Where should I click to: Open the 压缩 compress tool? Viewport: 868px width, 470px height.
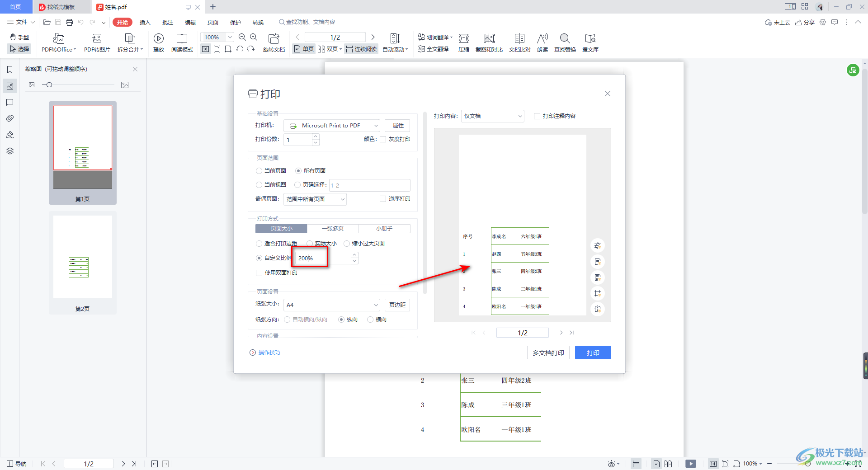[464, 43]
